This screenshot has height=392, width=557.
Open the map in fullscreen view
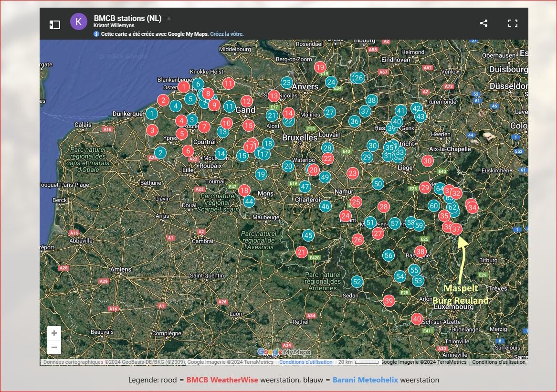click(x=513, y=23)
